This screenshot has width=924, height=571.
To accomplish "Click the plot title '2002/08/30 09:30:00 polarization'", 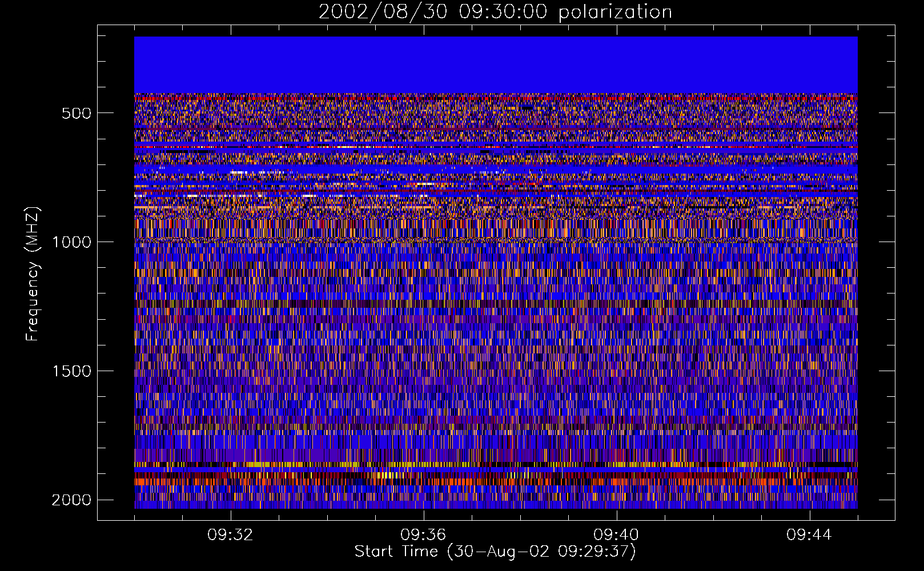I will 495,12.
